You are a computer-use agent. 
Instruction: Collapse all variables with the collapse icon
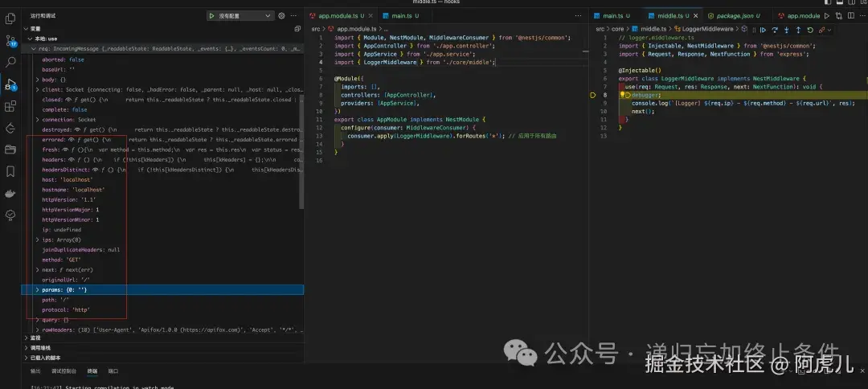pos(297,28)
